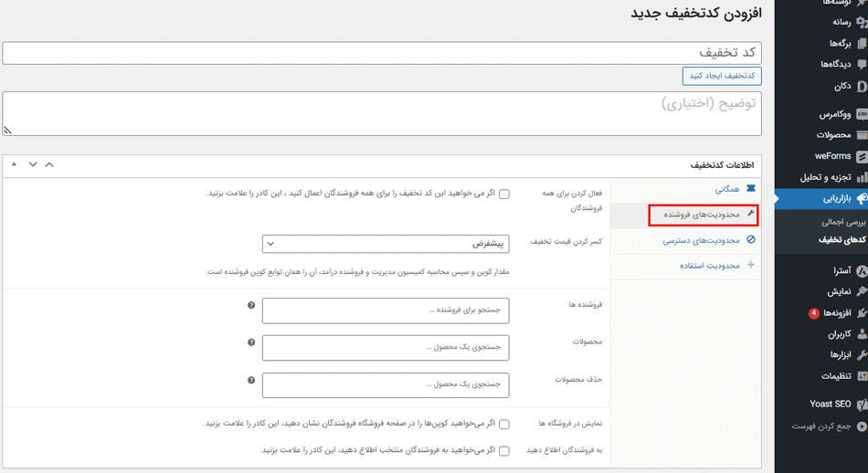
Task: Click the Media (رسانه) sidebar icon
Action: 862,22
